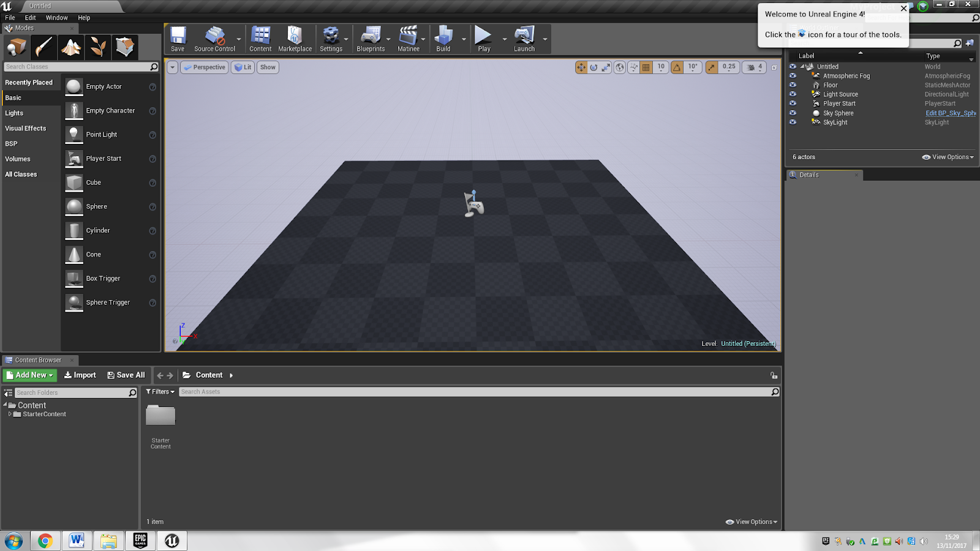Open World Outliner View Options dropdown
Viewport: 980px width, 551px height.
pos(948,157)
